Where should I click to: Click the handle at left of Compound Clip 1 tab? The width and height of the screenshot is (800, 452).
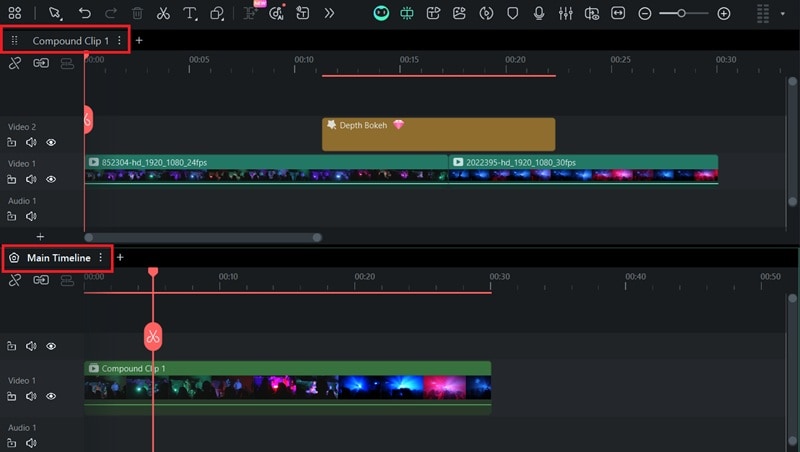pos(14,40)
